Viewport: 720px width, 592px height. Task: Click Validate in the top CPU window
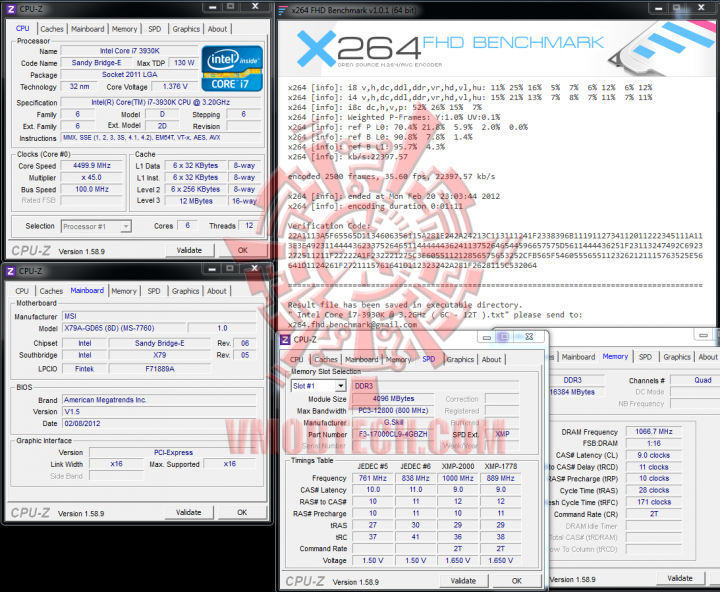tap(189, 250)
